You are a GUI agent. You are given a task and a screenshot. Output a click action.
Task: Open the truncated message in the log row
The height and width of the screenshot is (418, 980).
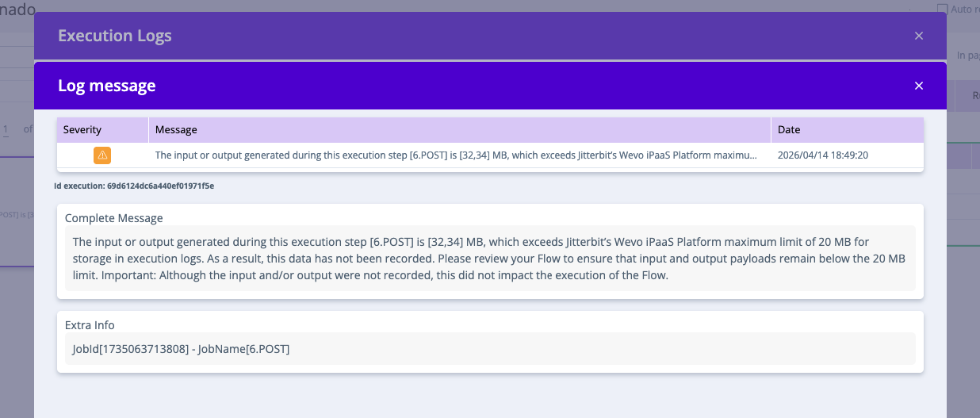click(456, 155)
